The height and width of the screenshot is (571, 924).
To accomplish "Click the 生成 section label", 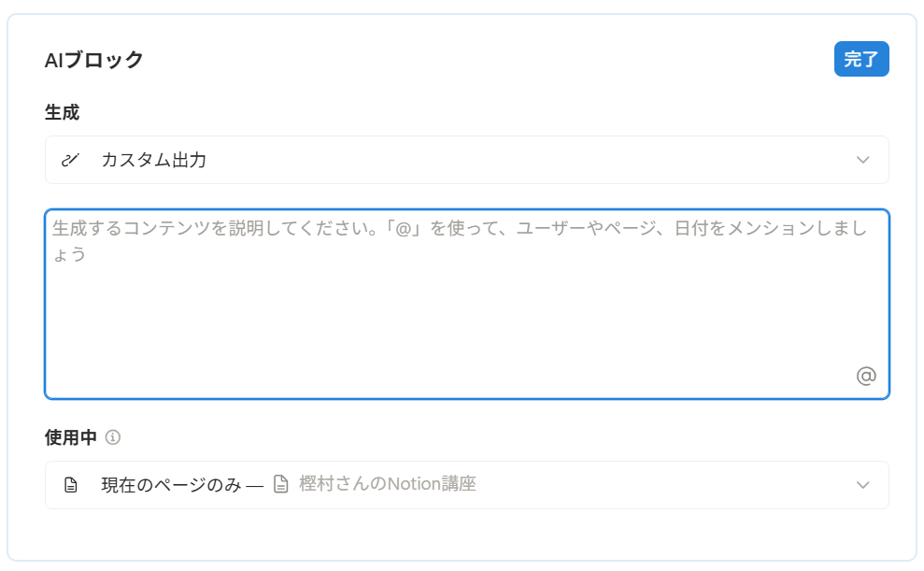I will [x=62, y=112].
